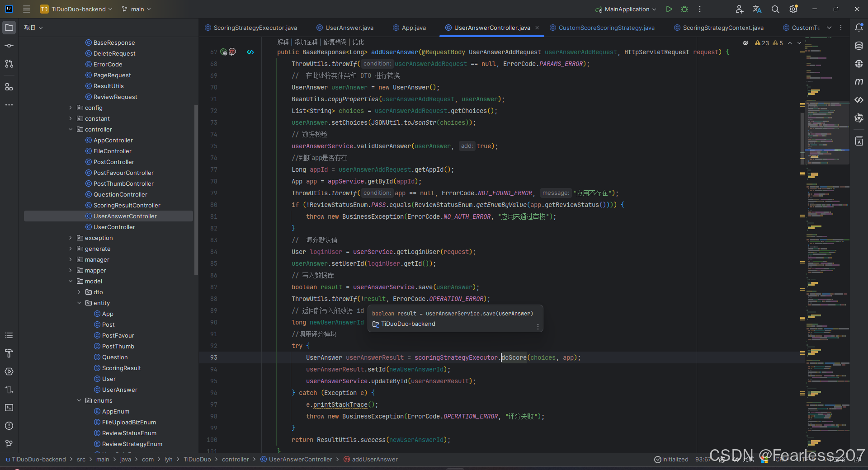Screen dimensions: 868x470
Task: Click the project tree vertical scrollbar
Action: tap(196, 190)
